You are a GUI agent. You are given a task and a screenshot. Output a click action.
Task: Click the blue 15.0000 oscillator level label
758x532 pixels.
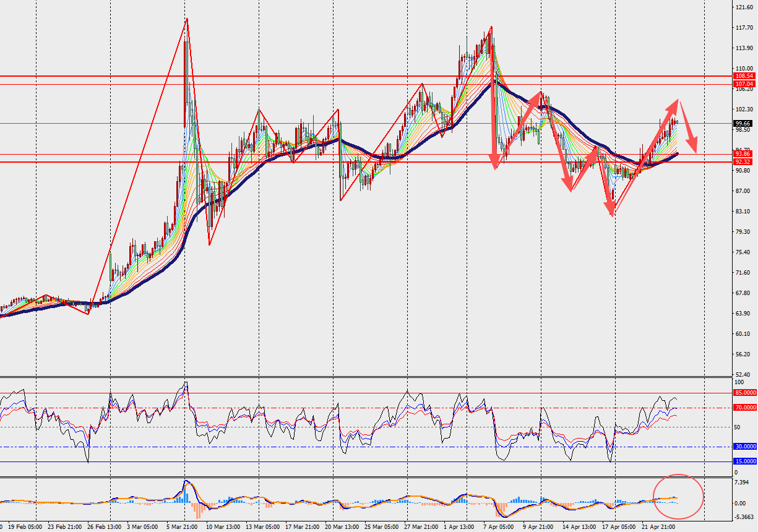pyautogui.click(x=744, y=461)
